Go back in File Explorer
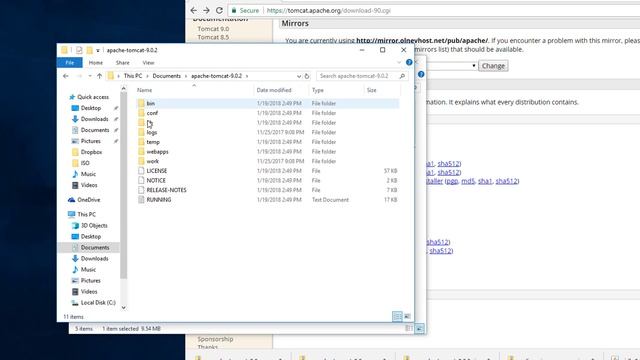The height and width of the screenshot is (360, 640). (66, 76)
